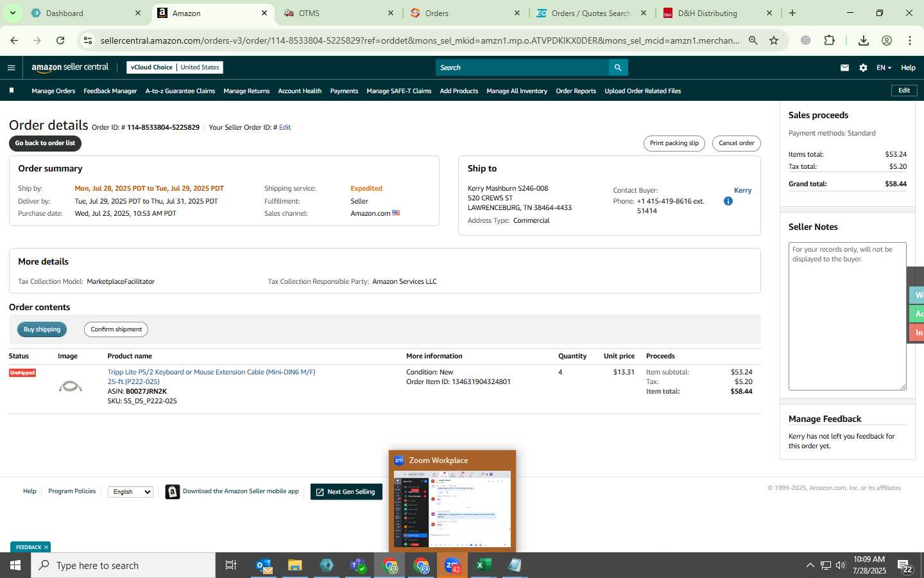This screenshot has width=924, height=578.
Task: Open the English language selector in footer
Action: 131,492
